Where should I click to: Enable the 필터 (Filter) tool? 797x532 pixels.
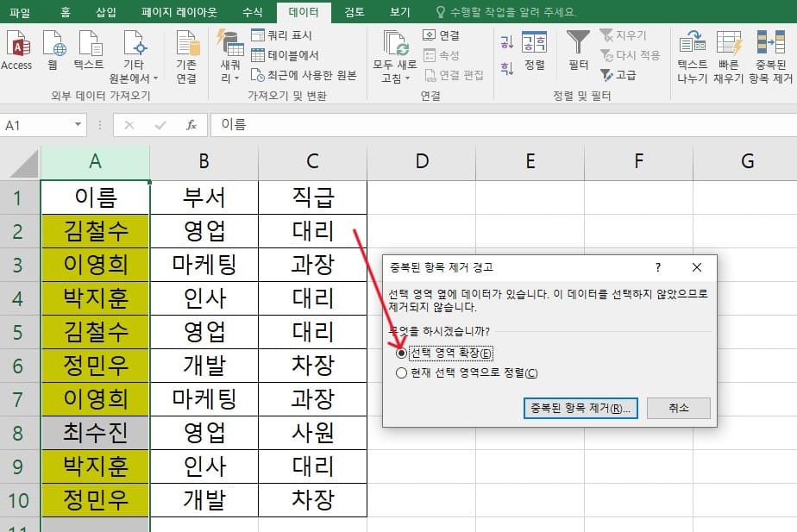point(577,49)
